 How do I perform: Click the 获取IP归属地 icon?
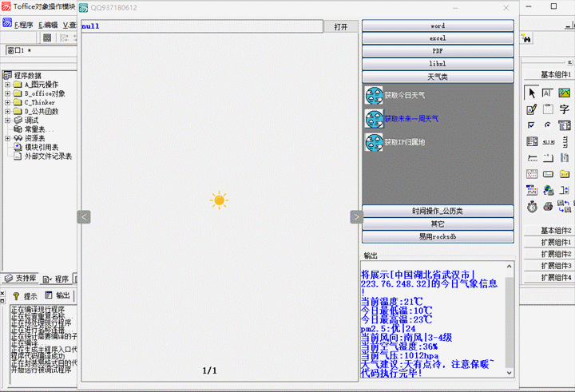(x=374, y=143)
